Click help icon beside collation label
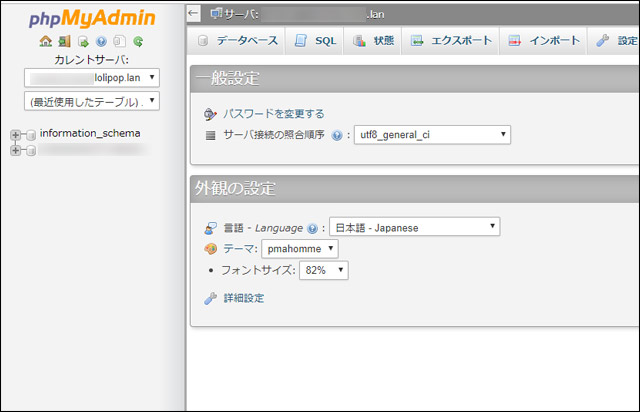The width and height of the screenshot is (640, 412). pyautogui.click(x=336, y=135)
